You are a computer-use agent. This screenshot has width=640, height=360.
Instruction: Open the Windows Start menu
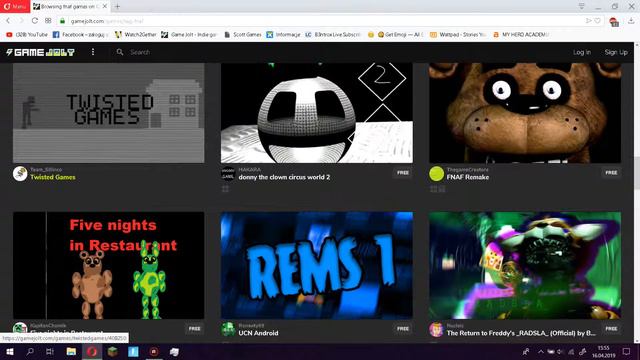(10, 351)
